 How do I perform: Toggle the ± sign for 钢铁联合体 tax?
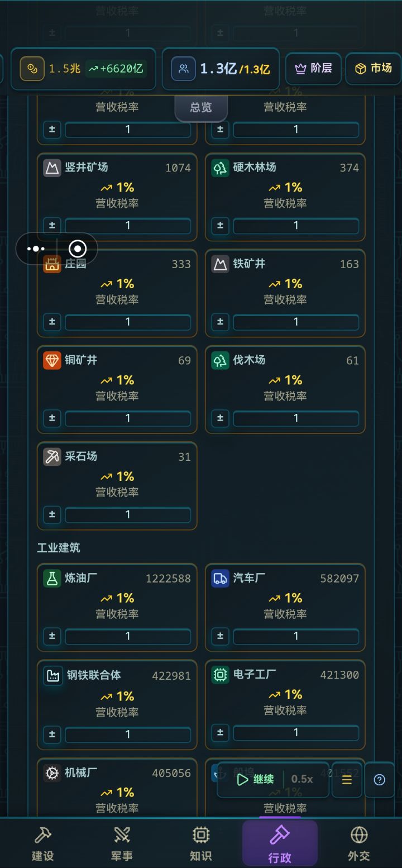coord(52,734)
